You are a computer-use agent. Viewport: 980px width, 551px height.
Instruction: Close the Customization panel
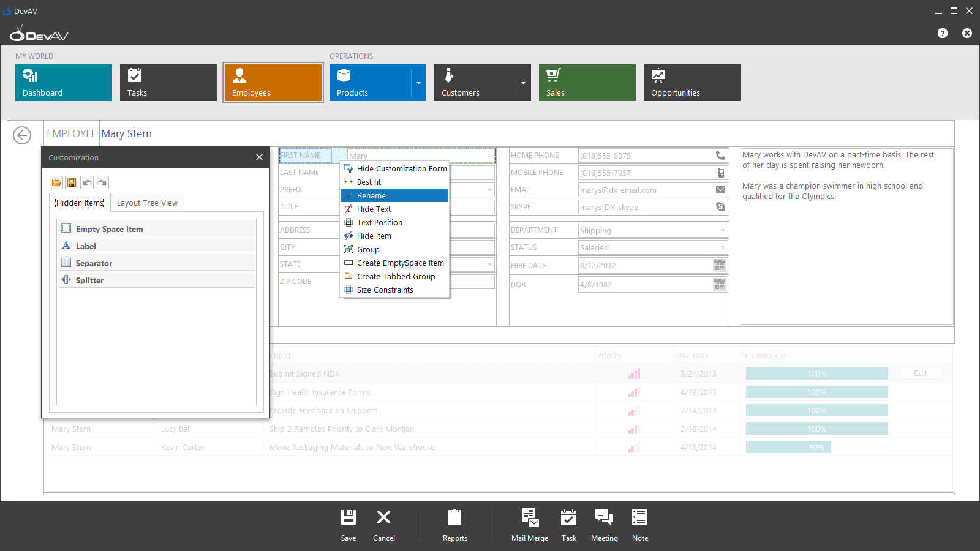point(259,157)
